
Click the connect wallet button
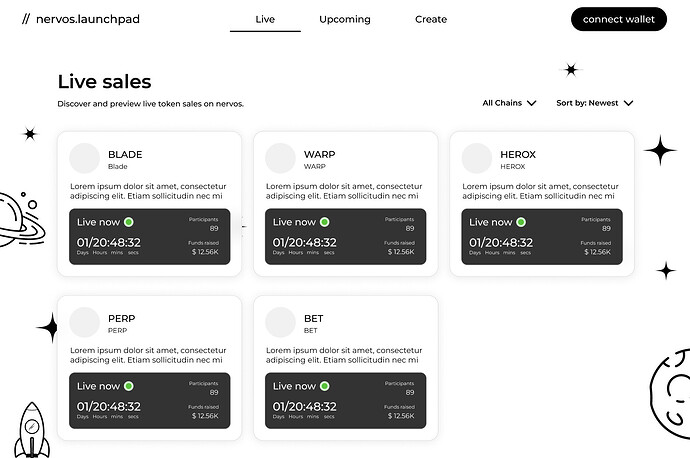[619, 19]
